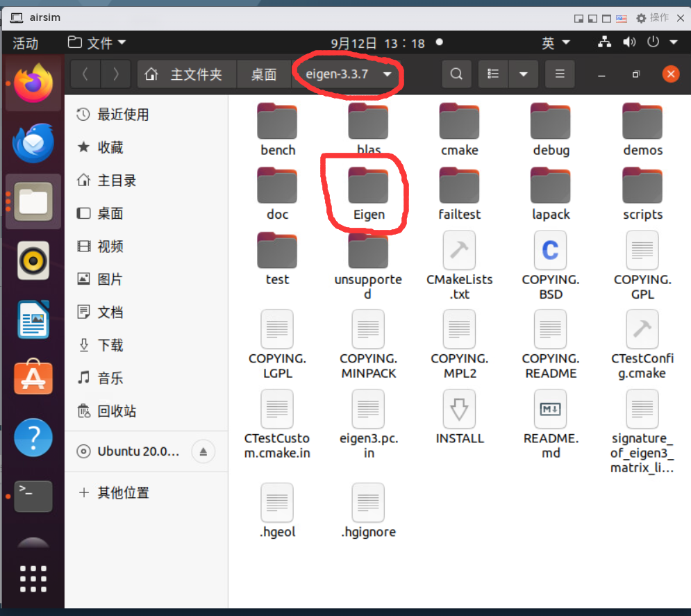Select the COPYING.BSD file
The width and height of the screenshot is (691, 616).
(x=551, y=266)
